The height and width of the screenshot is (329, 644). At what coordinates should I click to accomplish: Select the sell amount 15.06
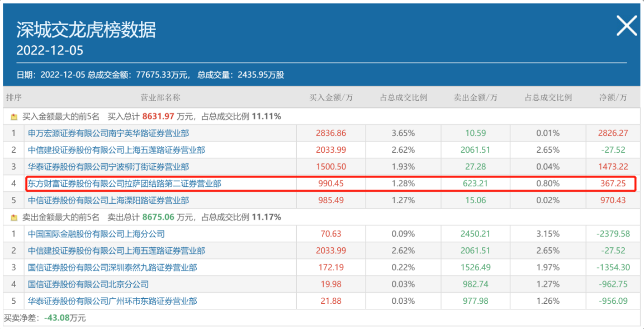[x=476, y=200]
